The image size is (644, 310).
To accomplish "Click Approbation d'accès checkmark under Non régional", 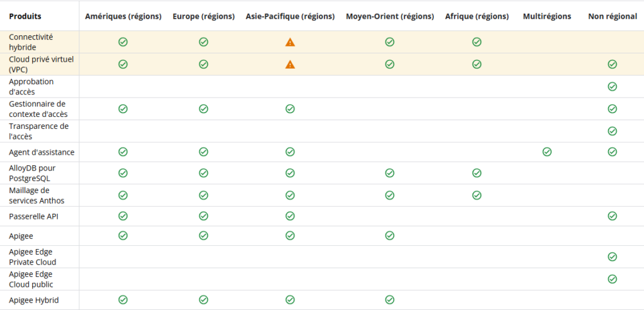I will [613, 87].
